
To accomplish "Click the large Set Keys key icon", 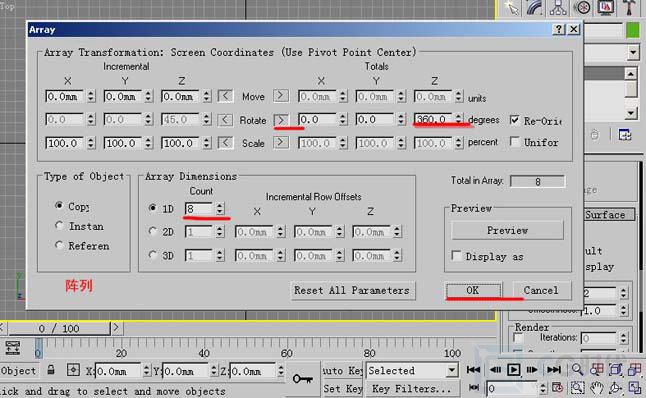I will coord(303,378).
